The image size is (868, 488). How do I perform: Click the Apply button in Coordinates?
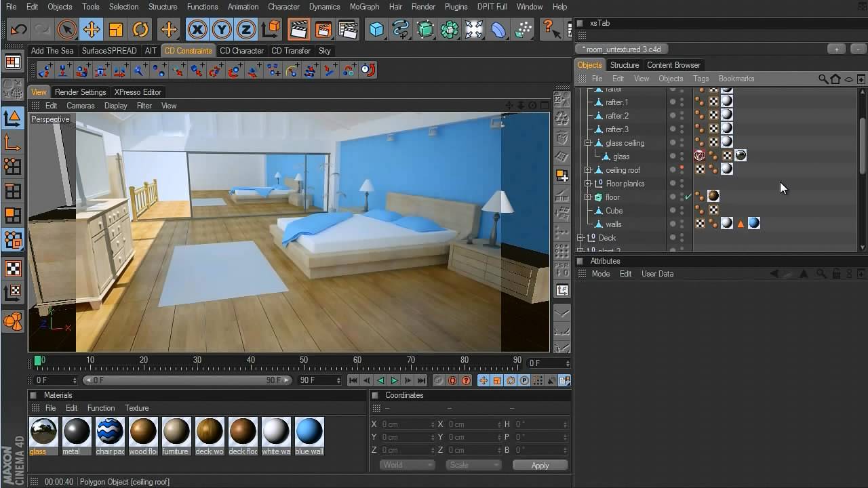pyautogui.click(x=540, y=466)
